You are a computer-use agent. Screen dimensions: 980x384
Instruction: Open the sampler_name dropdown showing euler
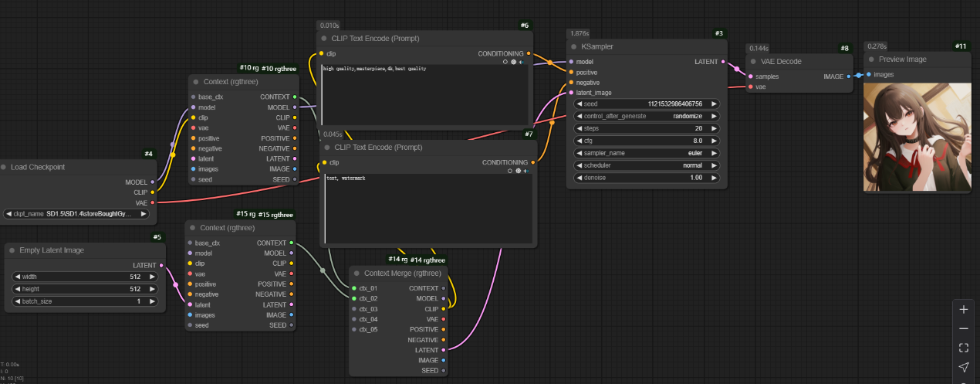click(647, 153)
